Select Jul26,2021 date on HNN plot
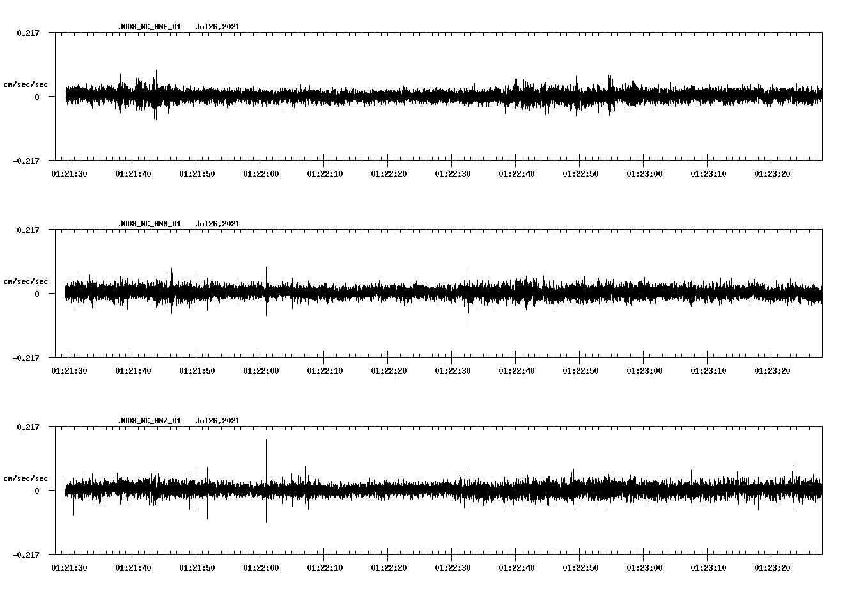Screen dimensions: 868x591 217,224
